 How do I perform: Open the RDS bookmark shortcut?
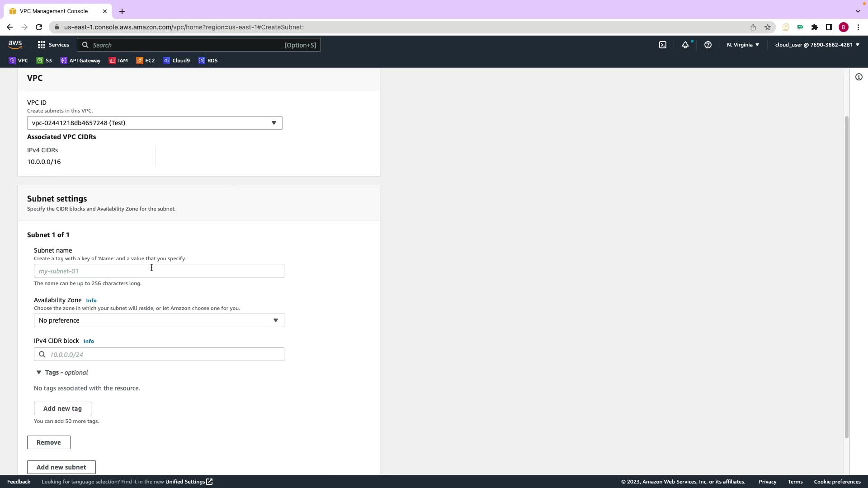208,61
